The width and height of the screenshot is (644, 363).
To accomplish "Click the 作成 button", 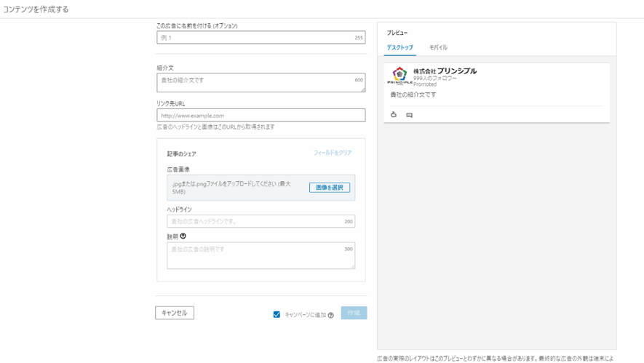I will pos(354,313).
